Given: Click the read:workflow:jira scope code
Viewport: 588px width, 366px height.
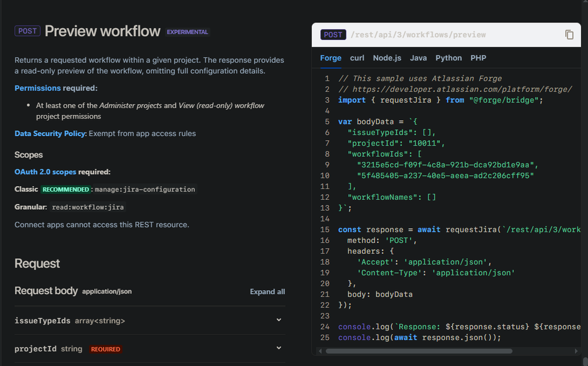Looking at the screenshot, I should click(88, 207).
